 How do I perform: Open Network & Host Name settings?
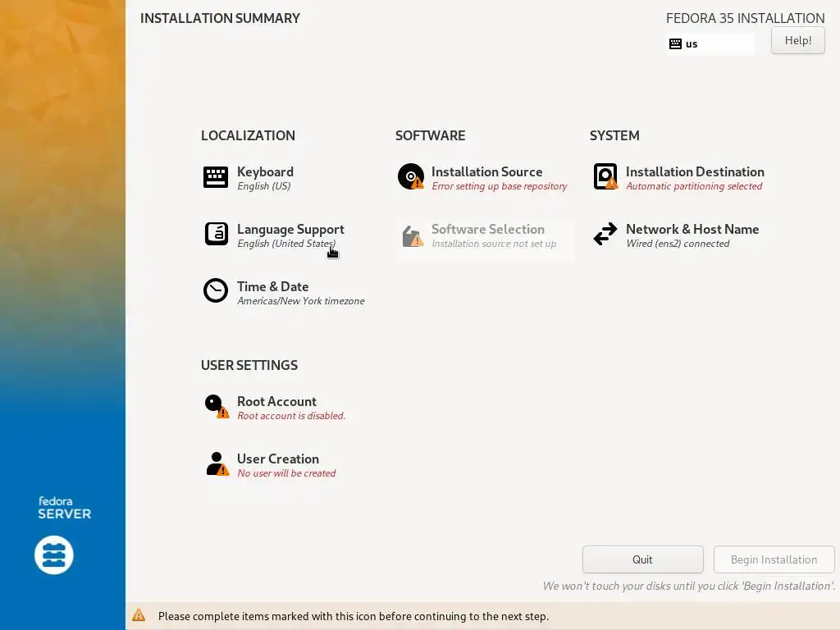[x=692, y=230]
